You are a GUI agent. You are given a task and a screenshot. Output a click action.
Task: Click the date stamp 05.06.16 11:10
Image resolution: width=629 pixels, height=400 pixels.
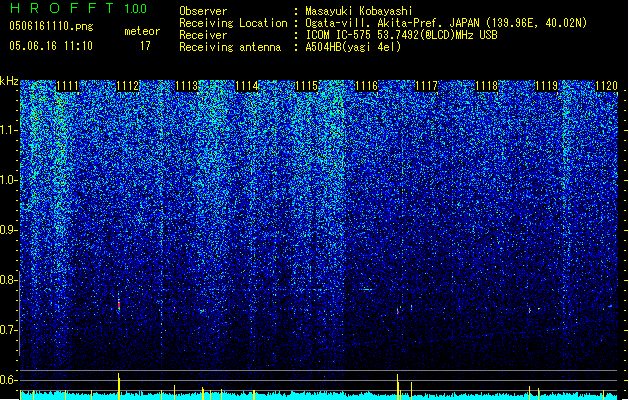pos(51,46)
